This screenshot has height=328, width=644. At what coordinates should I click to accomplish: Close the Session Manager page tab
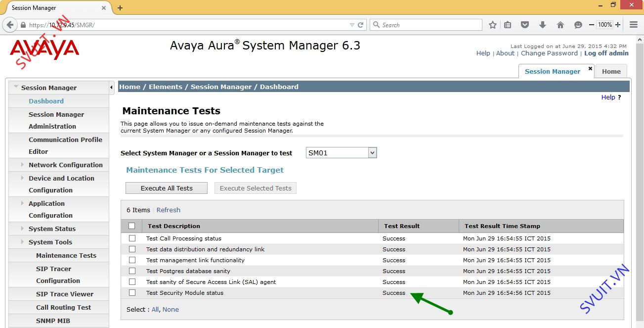click(x=590, y=69)
